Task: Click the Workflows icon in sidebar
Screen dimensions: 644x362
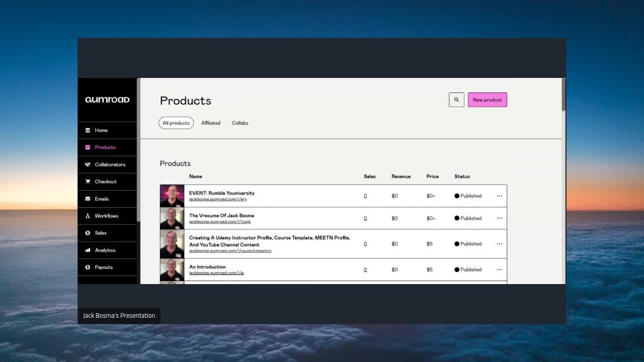Action: tap(88, 216)
